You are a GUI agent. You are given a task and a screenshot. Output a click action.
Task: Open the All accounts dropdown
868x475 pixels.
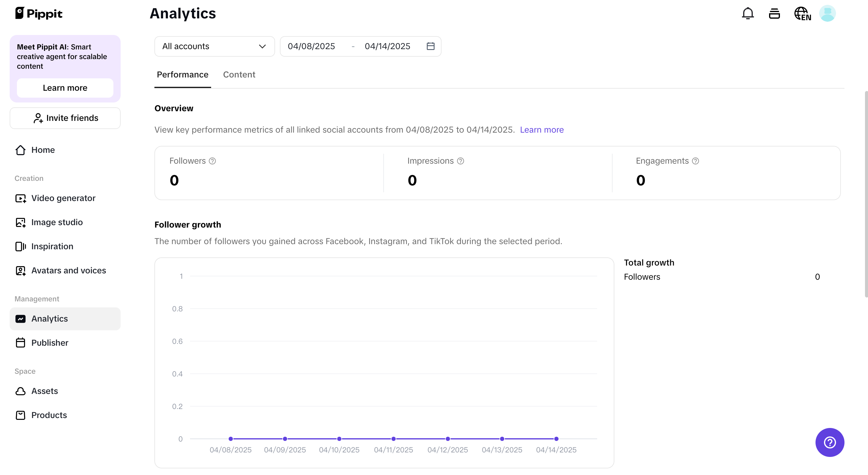pyautogui.click(x=214, y=46)
